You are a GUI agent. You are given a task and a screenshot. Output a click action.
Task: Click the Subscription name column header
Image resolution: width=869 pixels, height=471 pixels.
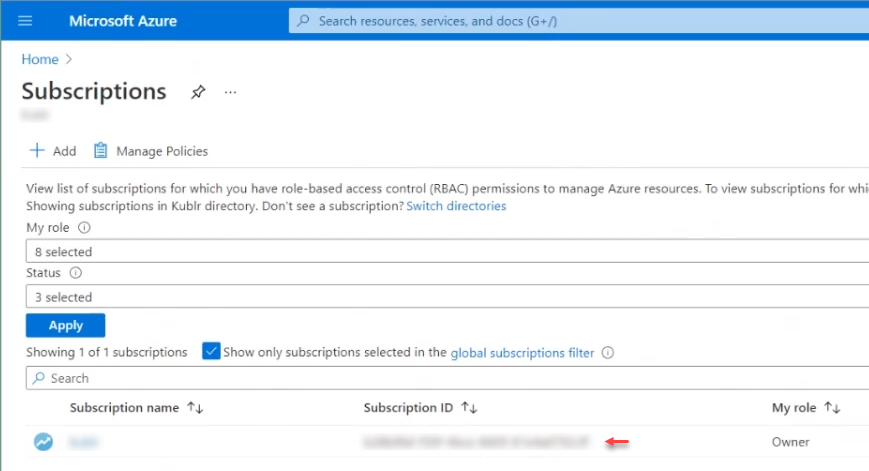pos(124,408)
